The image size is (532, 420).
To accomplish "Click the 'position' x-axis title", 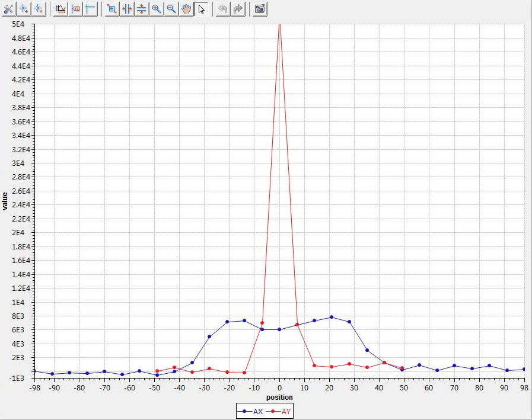I will click(x=279, y=397).
